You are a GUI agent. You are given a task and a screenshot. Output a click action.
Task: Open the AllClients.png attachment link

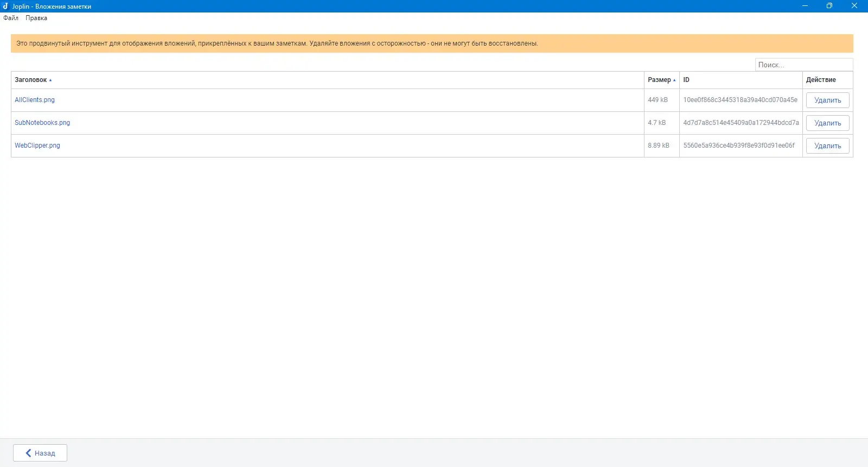(x=35, y=100)
